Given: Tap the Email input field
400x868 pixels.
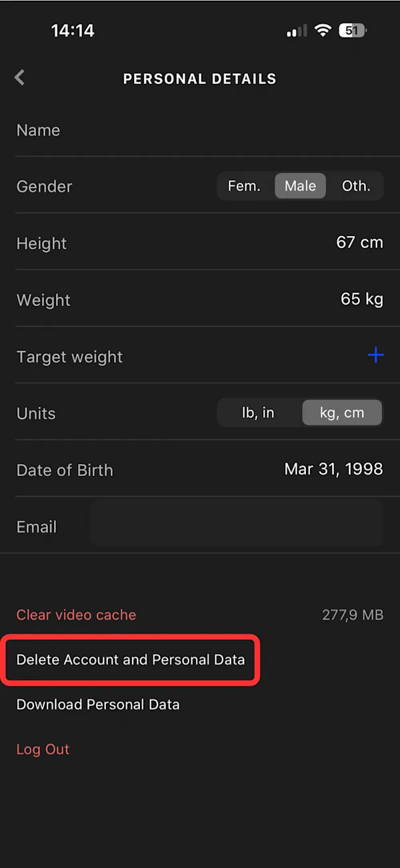Looking at the screenshot, I should coord(236,523).
